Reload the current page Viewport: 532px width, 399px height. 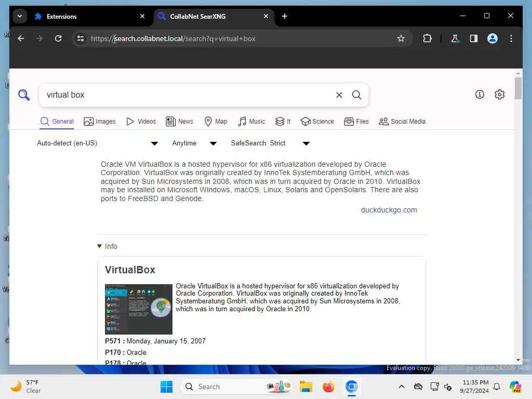[x=58, y=38]
